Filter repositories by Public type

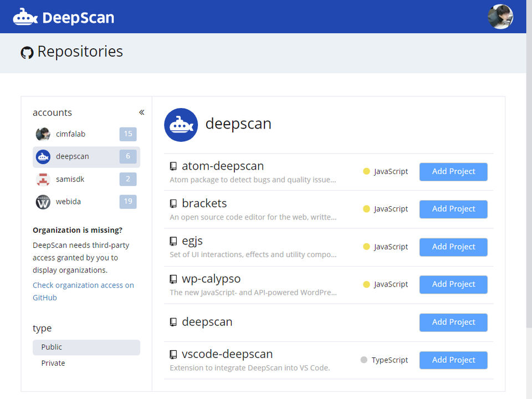86,347
